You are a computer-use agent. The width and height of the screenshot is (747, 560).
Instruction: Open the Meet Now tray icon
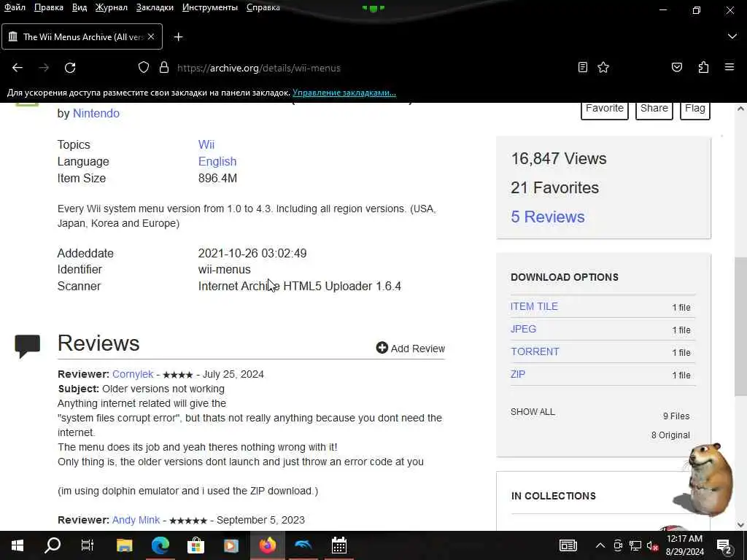coord(618,545)
